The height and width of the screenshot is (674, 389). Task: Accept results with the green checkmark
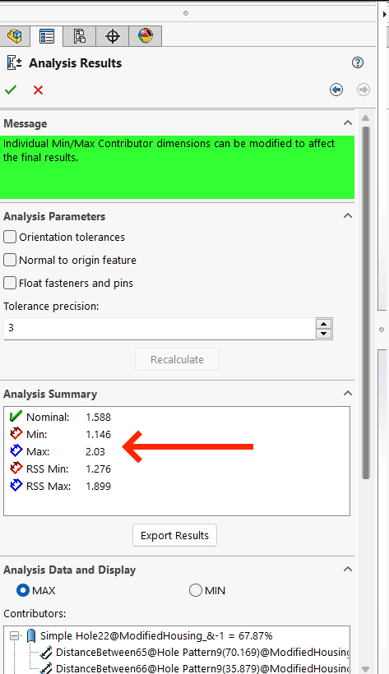coord(11,90)
